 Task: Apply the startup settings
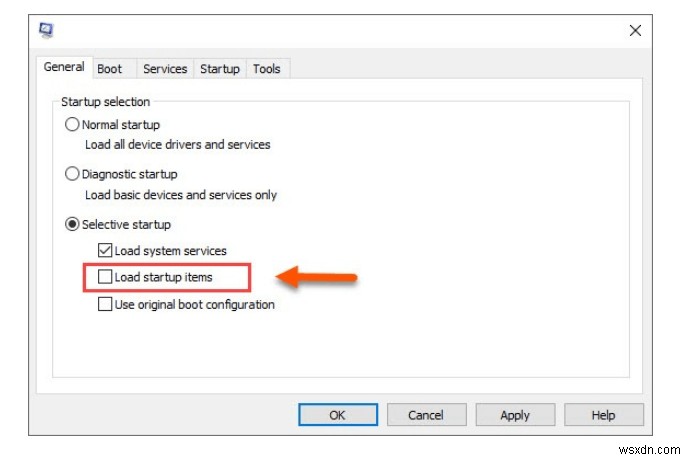515,415
